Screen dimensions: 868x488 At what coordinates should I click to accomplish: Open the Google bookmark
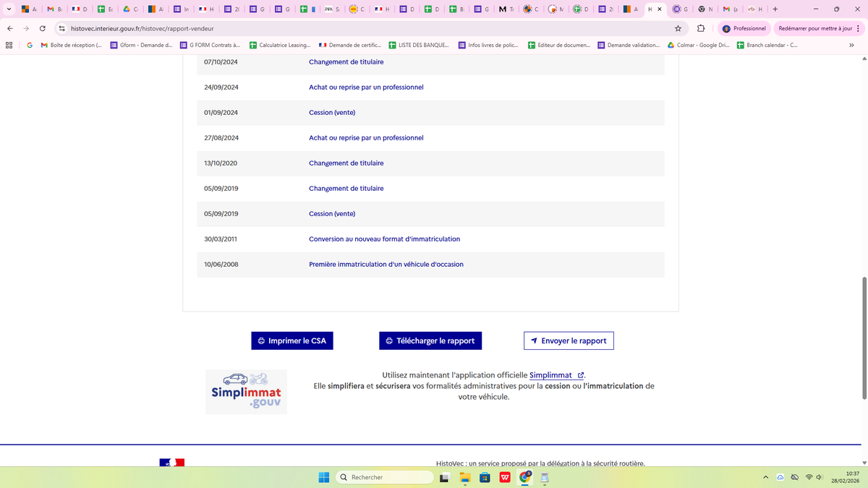point(30,45)
